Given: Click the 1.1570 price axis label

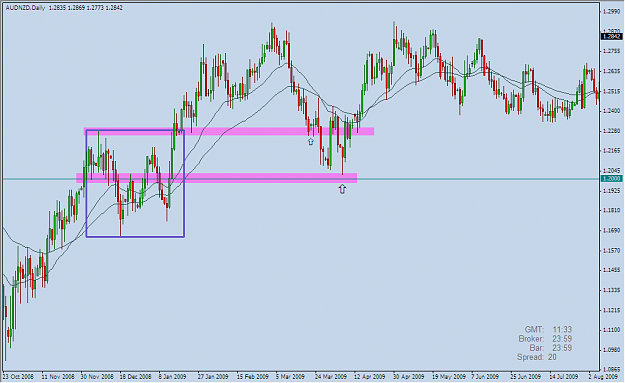Looking at the screenshot, I should (612, 250).
